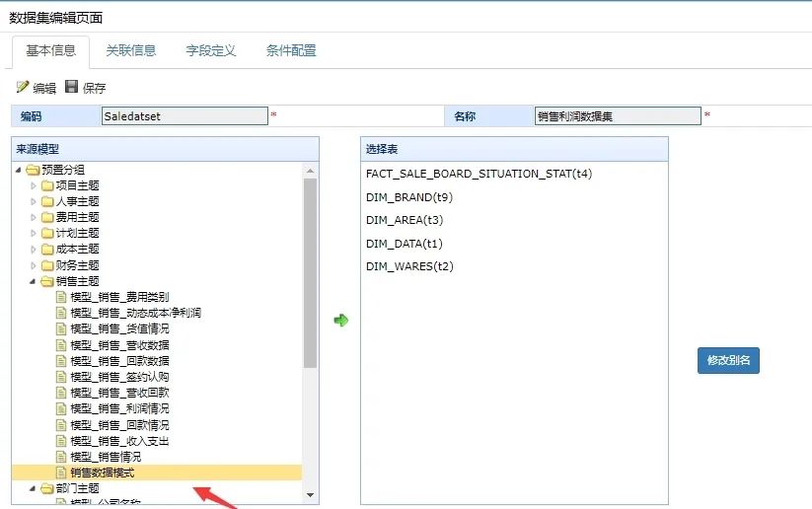812x509 pixels.
Task: Click the tree scrollbar up arrow
Action: pos(310,171)
